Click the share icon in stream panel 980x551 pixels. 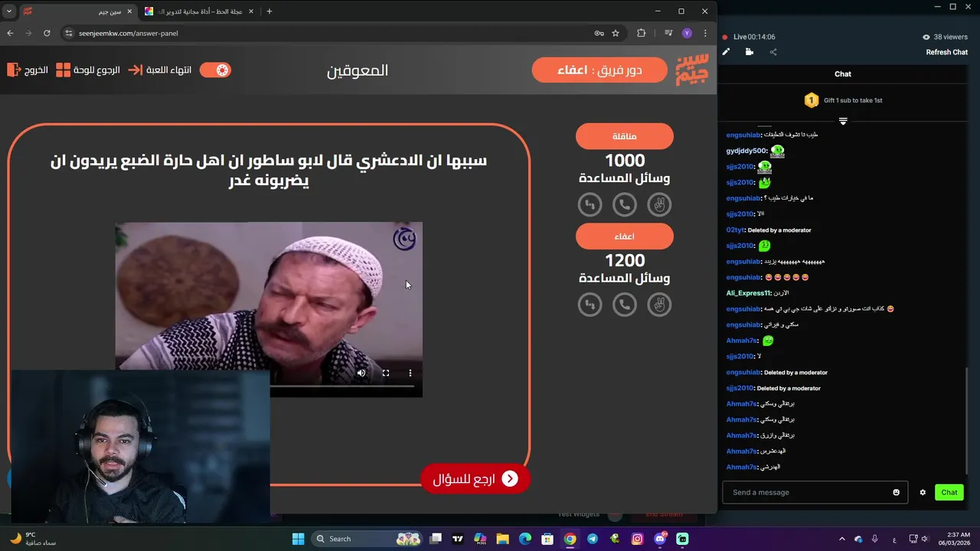pos(773,52)
